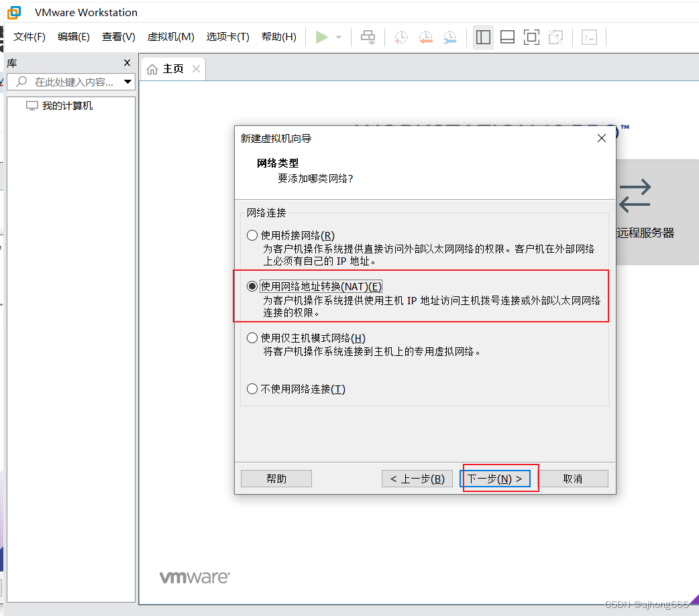Open the 文件(F) menu
This screenshot has width=699, height=616.
(x=30, y=36)
